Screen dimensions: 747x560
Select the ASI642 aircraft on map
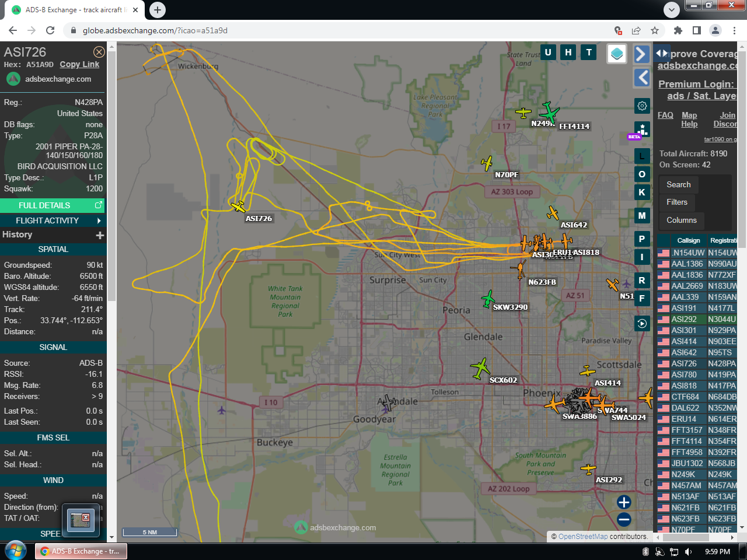click(553, 213)
